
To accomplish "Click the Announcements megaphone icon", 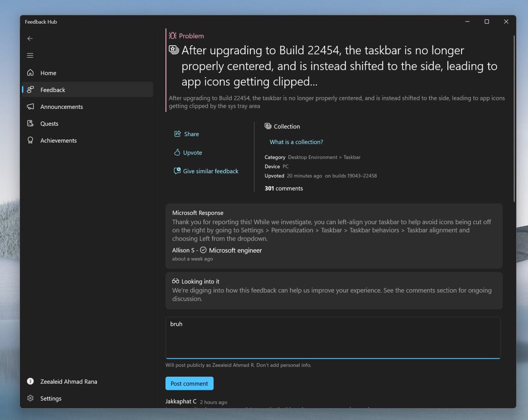I will [x=30, y=107].
